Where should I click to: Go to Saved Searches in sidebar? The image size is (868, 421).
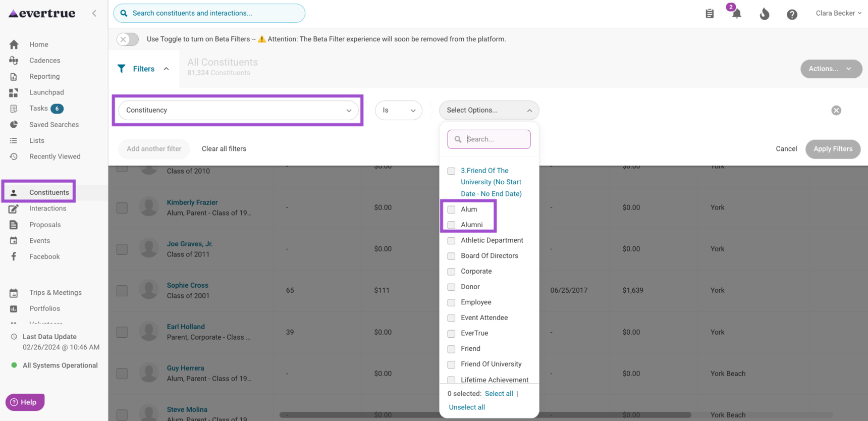[53, 125]
